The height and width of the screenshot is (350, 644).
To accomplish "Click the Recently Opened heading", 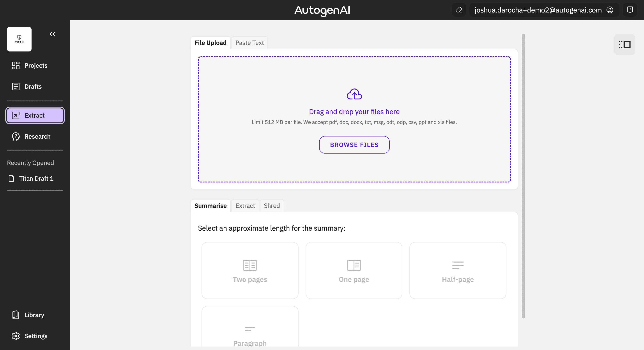I will [30, 163].
